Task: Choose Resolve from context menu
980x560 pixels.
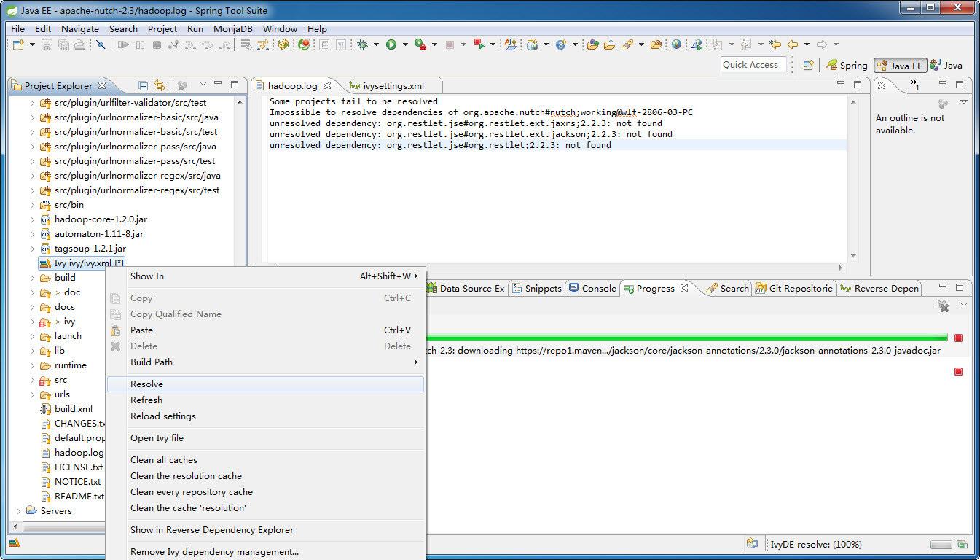Action: pos(265,384)
